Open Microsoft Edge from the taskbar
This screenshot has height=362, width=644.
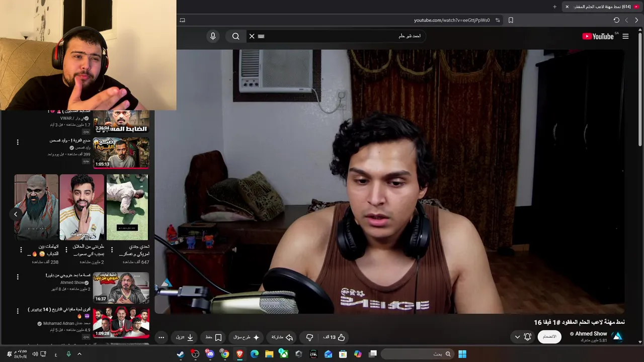click(x=254, y=354)
